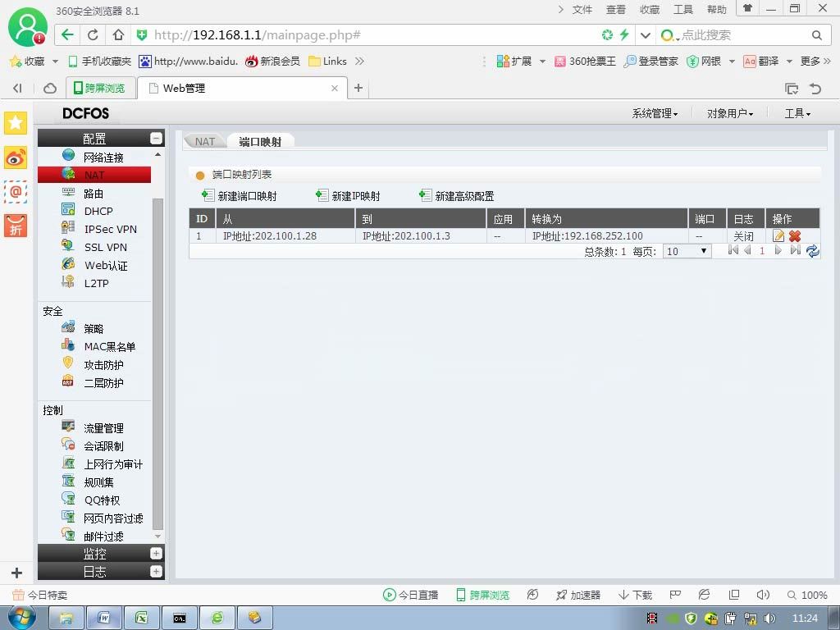Open 对象用户 dropdown menu

(x=730, y=113)
